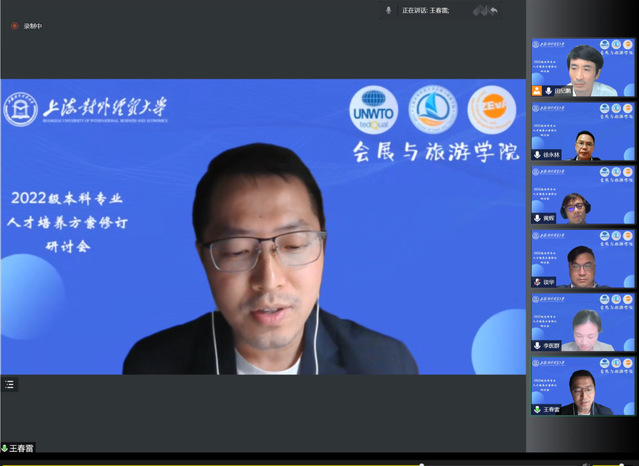The image size is (639, 466).
Task: Open the list icon below the main video
Action: (x=9, y=384)
